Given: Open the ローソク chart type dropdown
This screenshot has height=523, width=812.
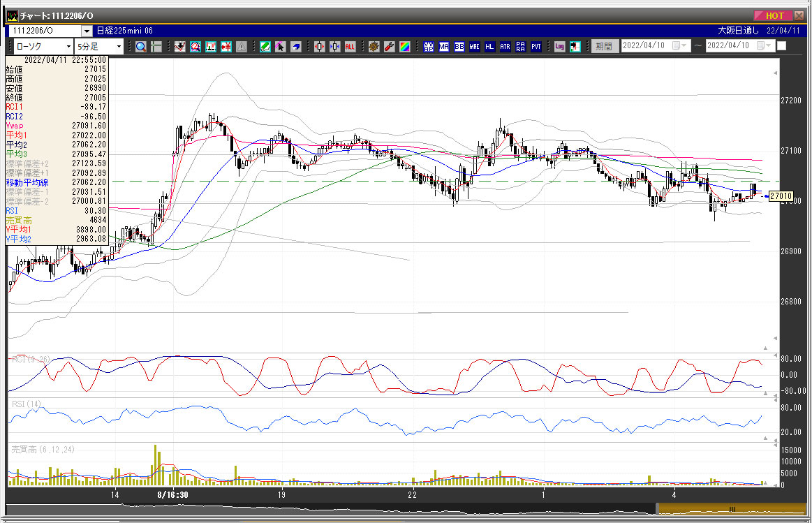Looking at the screenshot, I should point(68,47).
